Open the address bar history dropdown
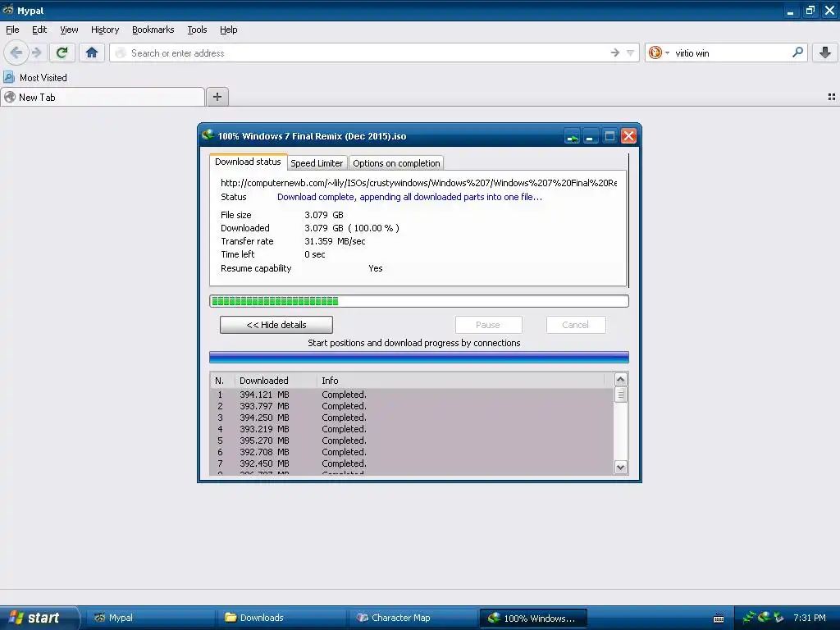This screenshot has width=840, height=630. [631, 53]
